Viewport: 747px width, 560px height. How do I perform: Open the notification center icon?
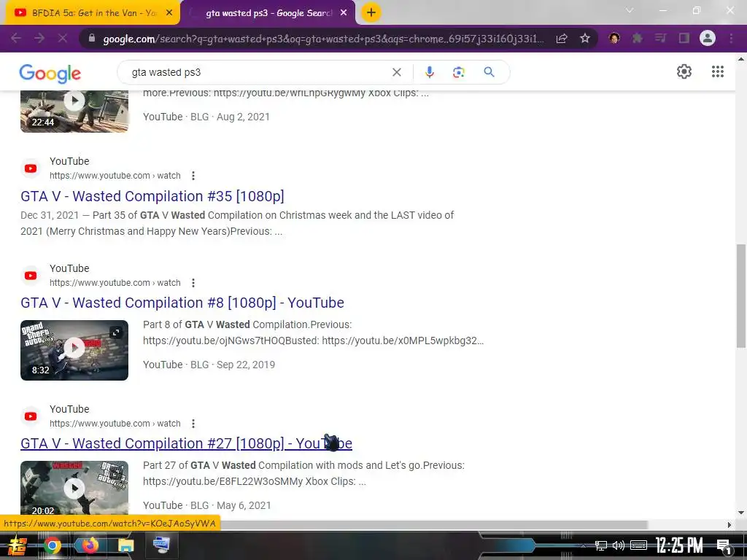724,546
